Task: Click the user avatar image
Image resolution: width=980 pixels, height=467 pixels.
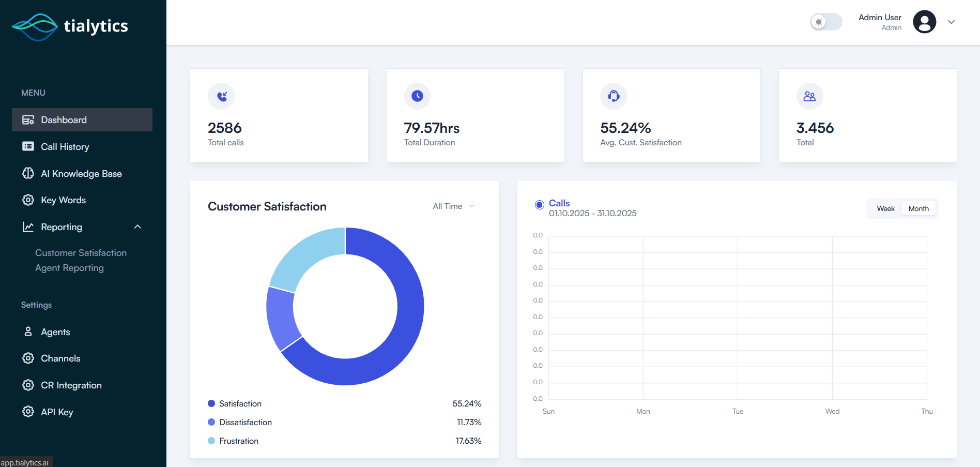Action: 924,22
